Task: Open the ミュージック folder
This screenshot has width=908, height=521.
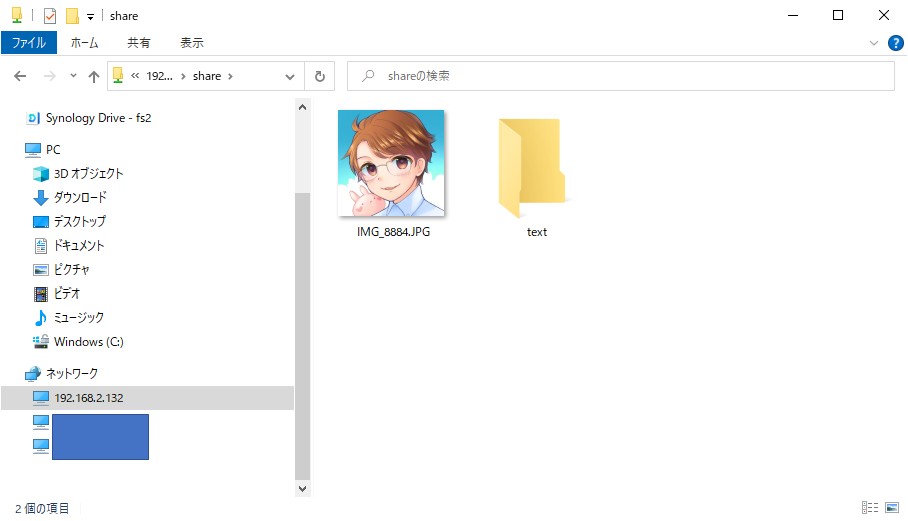Action: (79, 318)
